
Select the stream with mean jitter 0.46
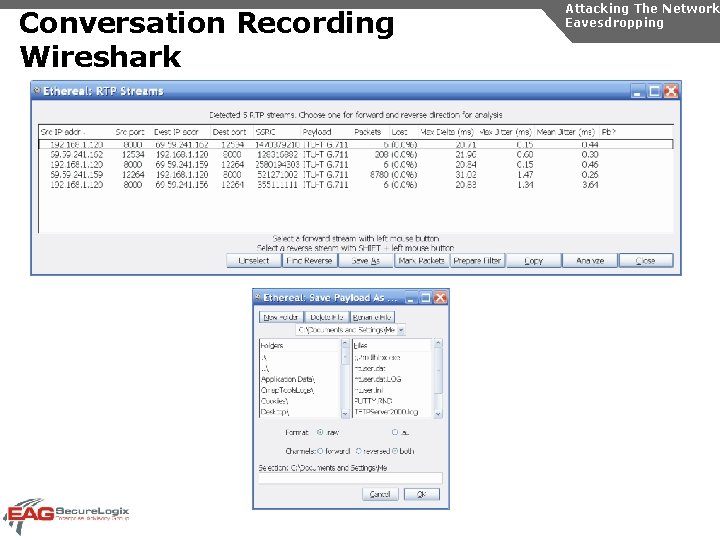coord(356,164)
